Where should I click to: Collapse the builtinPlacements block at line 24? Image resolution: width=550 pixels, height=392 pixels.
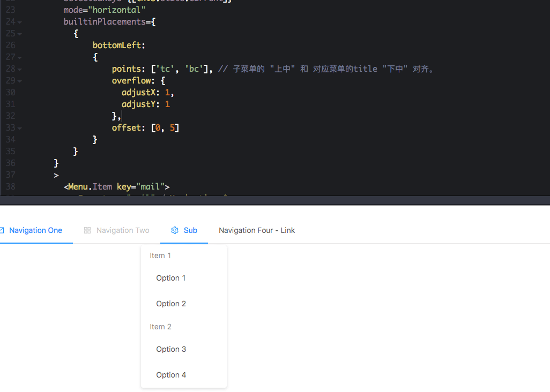click(x=20, y=22)
